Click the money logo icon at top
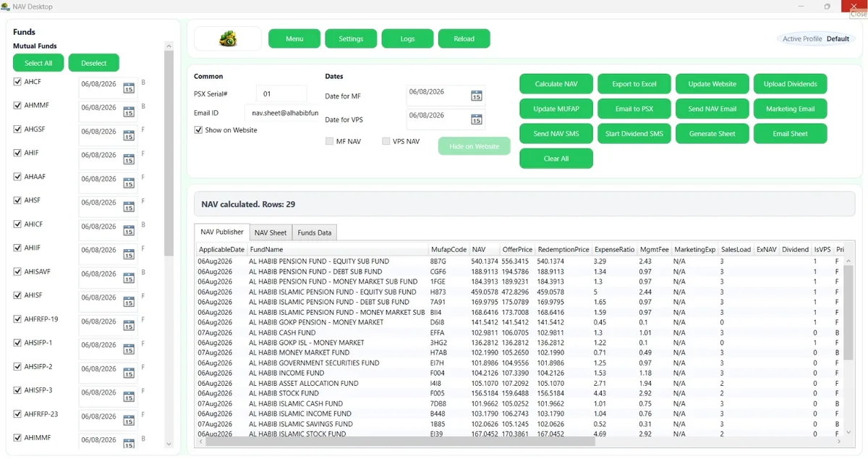The image size is (868, 459). (228, 39)
